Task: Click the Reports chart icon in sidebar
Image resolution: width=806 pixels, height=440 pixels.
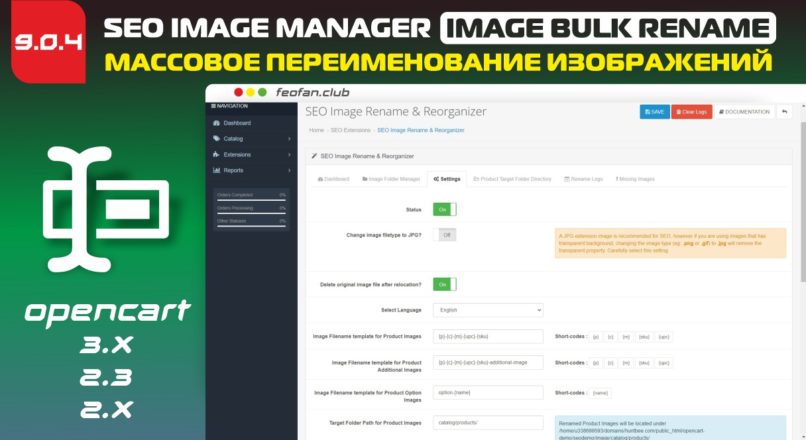Action: pos(216,170)
